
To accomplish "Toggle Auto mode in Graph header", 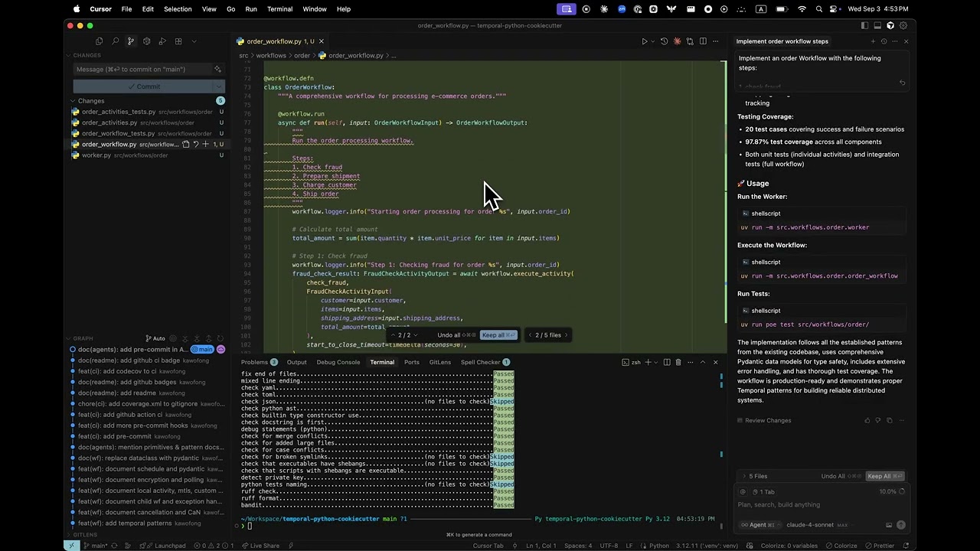I will pyautogui.click(x=155, y=338).
